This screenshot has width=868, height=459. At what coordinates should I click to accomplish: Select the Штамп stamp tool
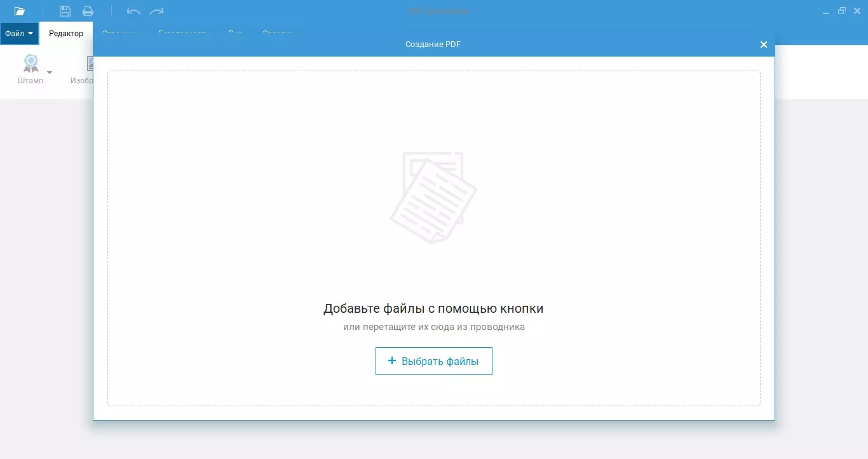(x=31, y=70)
